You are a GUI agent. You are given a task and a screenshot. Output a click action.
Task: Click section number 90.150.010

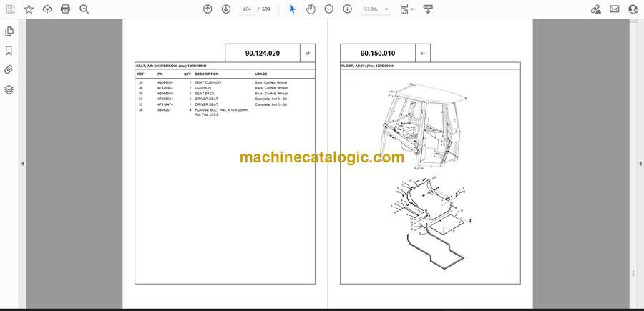coord(377,54)
